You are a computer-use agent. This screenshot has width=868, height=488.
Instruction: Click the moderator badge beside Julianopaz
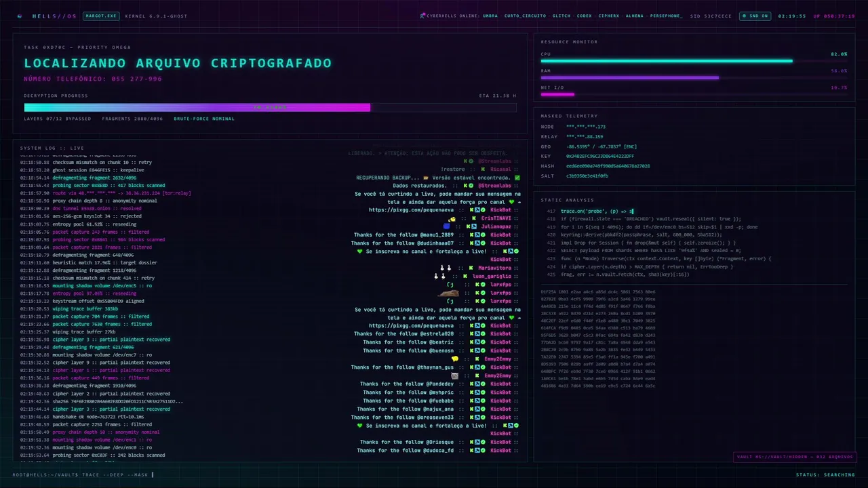click(x=475, y=226)
